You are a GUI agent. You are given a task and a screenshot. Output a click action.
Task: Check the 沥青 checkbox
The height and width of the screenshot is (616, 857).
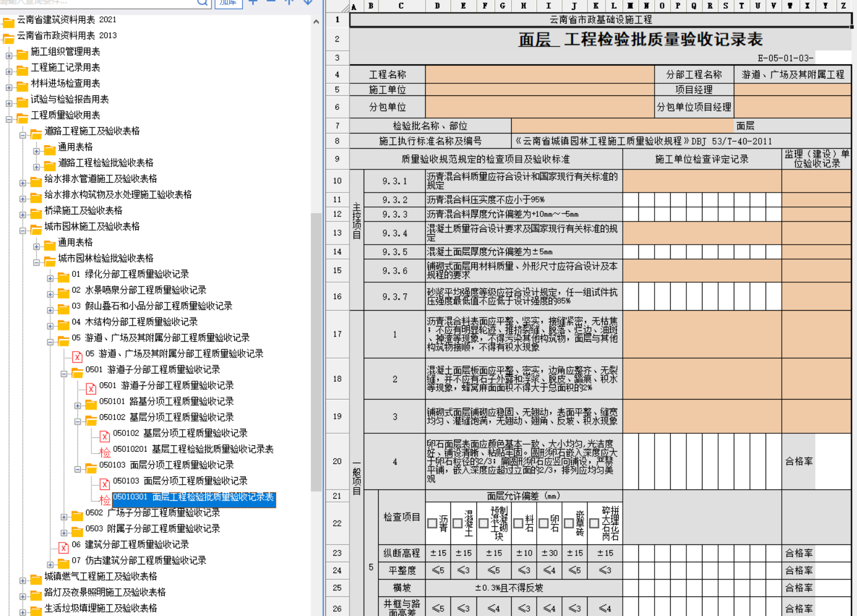pos(432,523)
